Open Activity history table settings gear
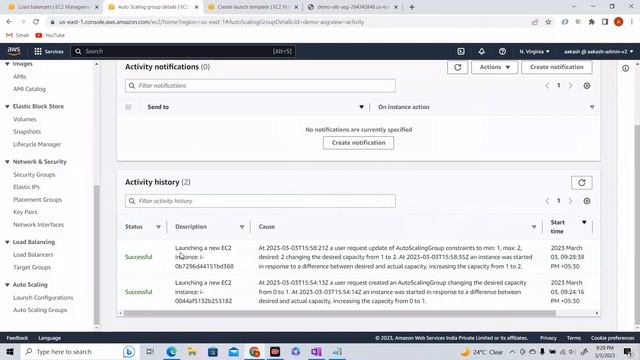The height and width of the screenshot is (360, 640). [x=587, y=201]
